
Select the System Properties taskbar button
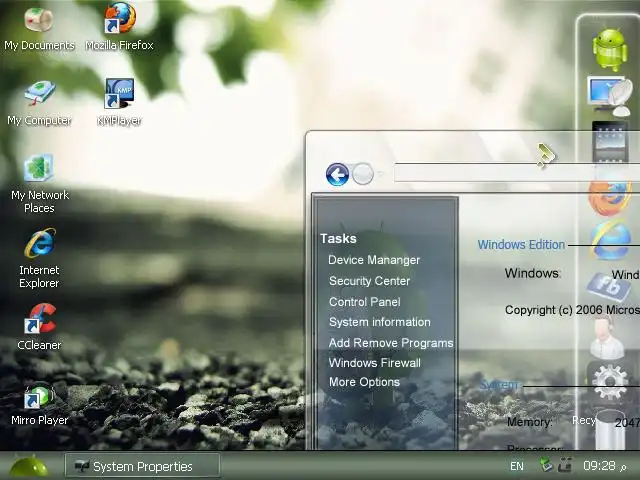tap(142, 466)
